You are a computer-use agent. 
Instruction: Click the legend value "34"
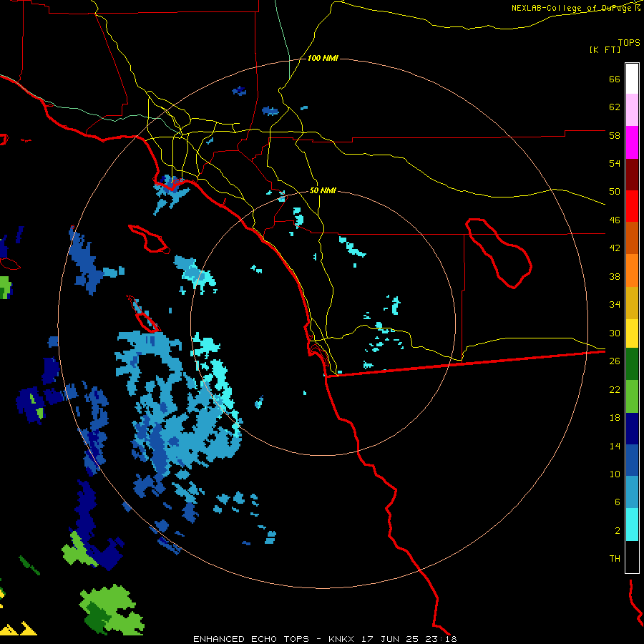[615, 305]
